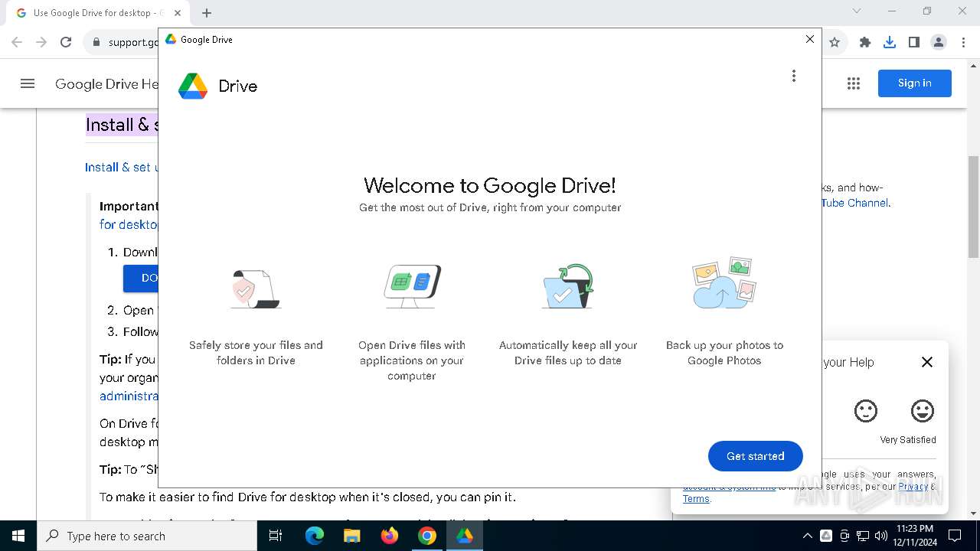Screen dimensions: 980x551
Task: Close the 'Use Google Drive for desktop' tab
Action: pos(178,13)
